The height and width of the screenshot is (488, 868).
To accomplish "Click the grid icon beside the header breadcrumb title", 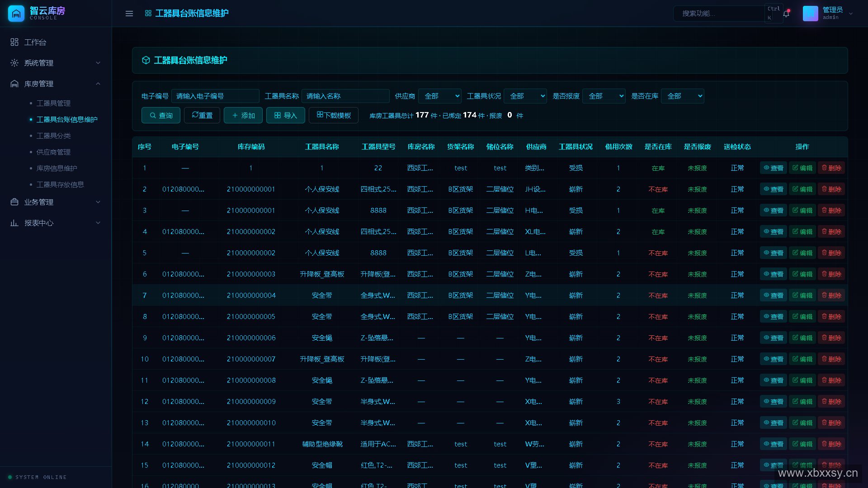I will click(148, 14).
